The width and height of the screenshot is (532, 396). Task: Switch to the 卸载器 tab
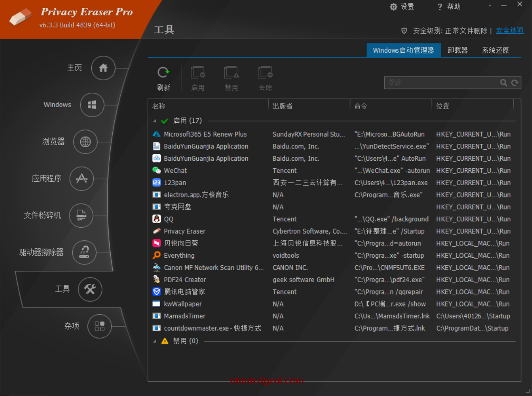tap(458, 50)
